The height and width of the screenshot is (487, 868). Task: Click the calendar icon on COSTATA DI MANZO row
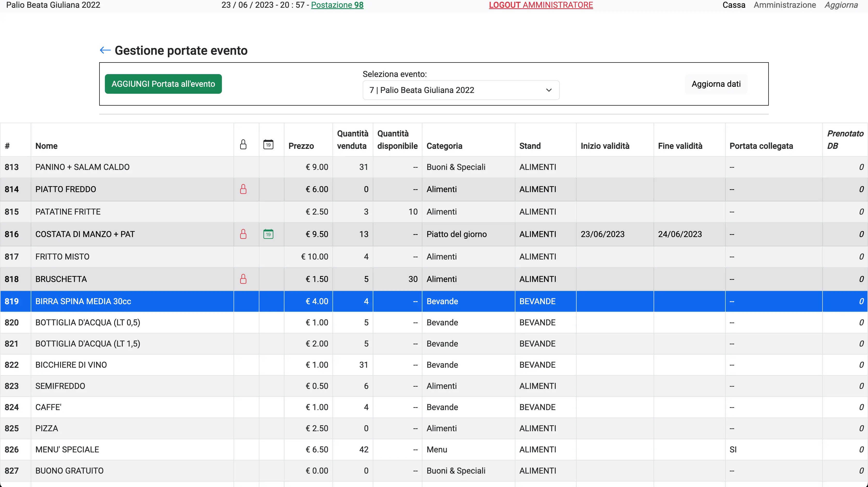tap(269, 234)
